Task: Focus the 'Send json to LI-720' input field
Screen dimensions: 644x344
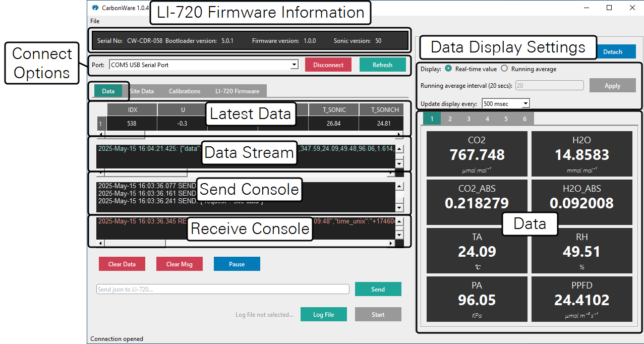Action: pyautogui.click(x=223, y=289)
